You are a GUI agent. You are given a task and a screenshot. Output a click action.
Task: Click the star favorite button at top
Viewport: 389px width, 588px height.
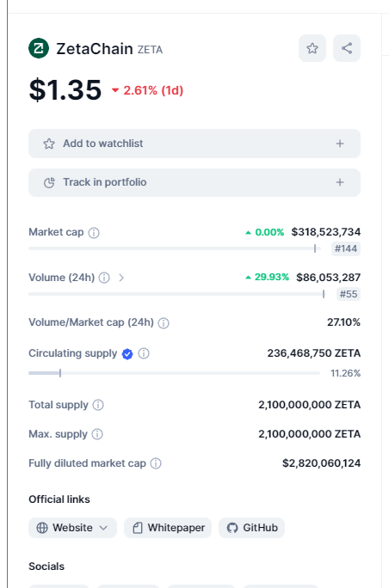pos(312,48)
